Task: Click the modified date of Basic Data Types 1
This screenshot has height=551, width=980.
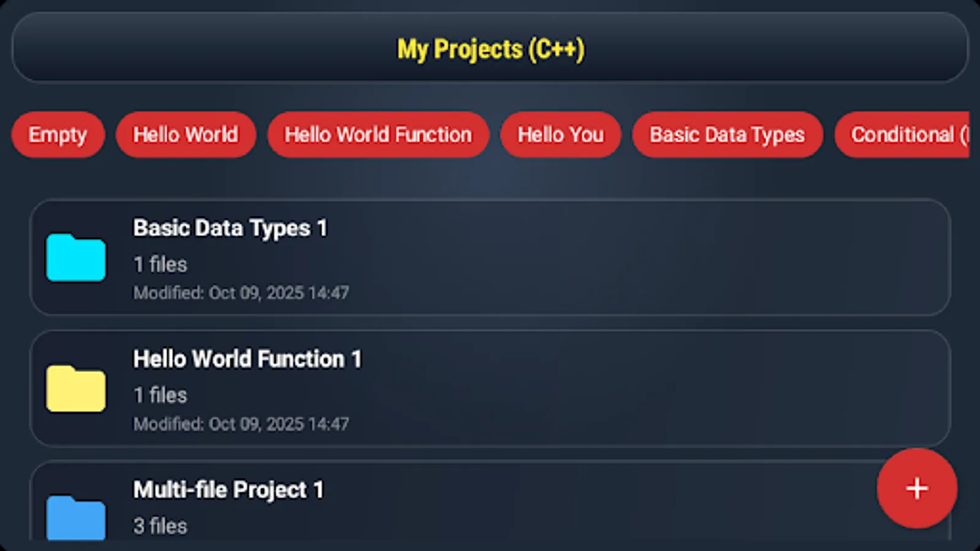Action: 241,293
